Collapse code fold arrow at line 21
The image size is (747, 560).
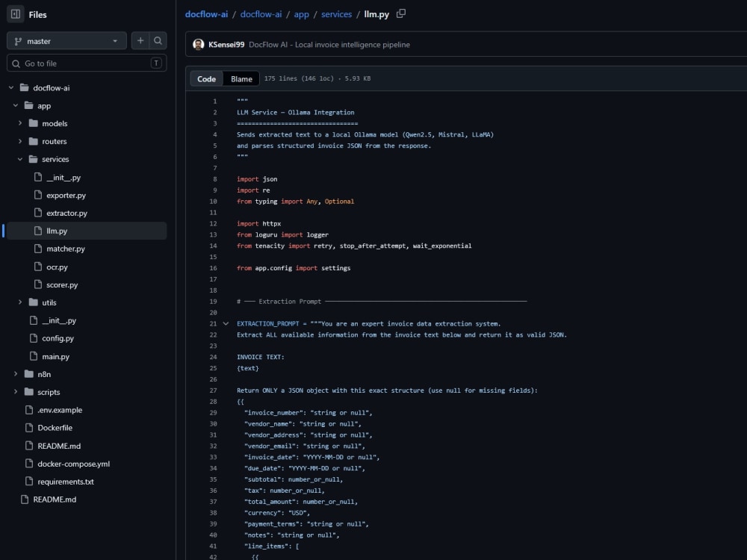(226, 324)
